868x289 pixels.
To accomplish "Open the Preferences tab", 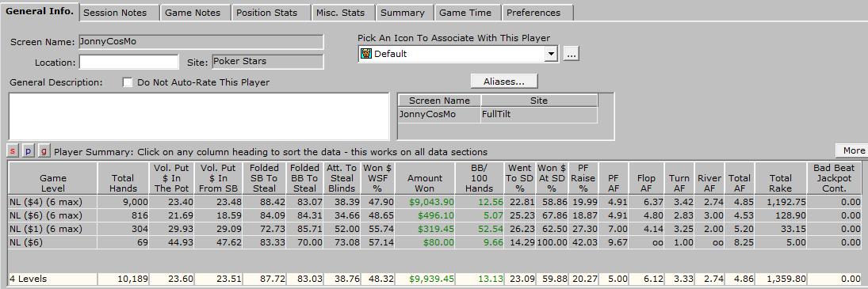I will tap(537, 12).
